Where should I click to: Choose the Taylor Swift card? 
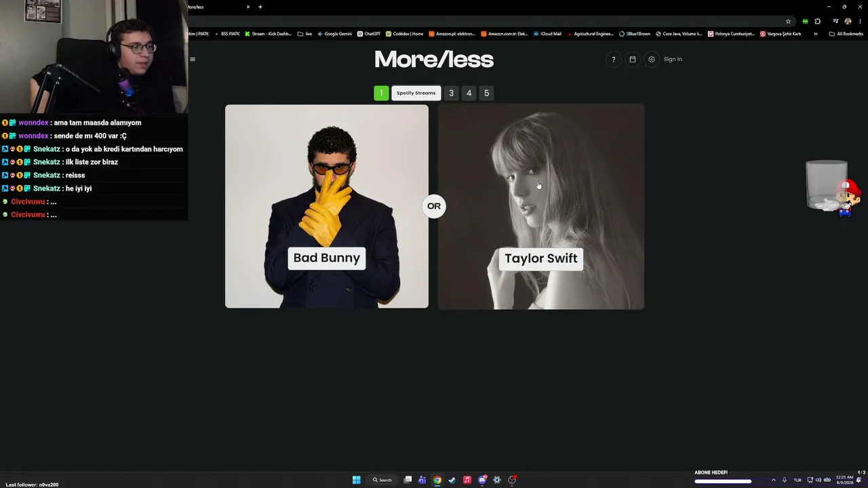click(541, 206)
